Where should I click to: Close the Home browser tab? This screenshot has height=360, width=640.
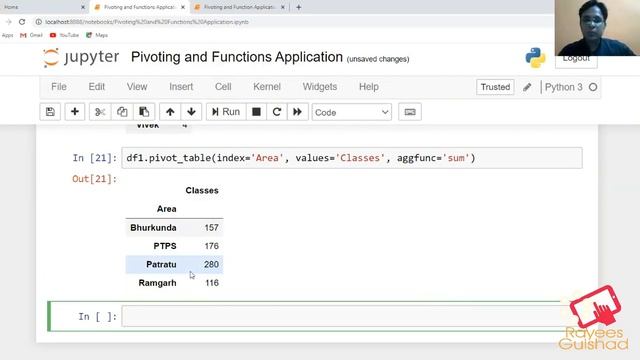coord(83,7)
